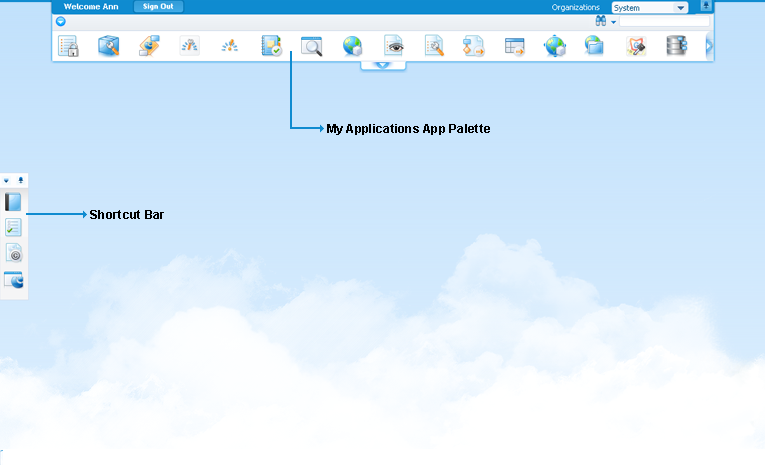The image size is (765, 465).
Task: Expand the binoculars search options arrow
Action: [613, 21]
